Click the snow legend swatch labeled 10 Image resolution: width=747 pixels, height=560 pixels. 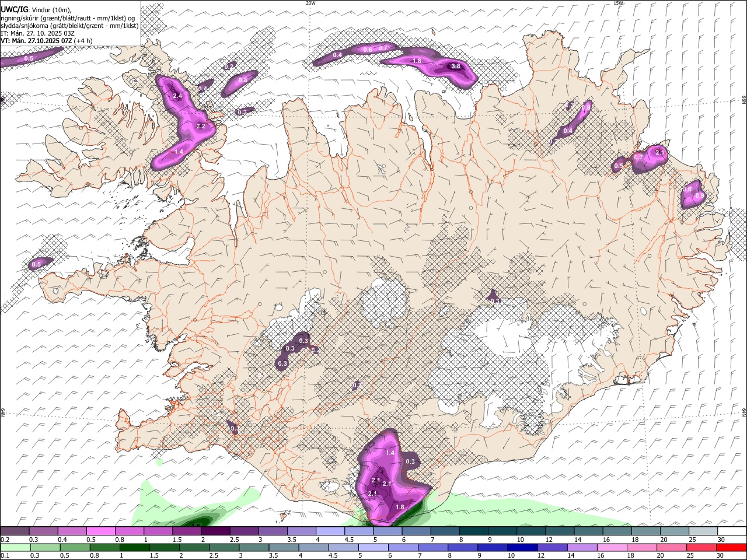coord(531,531)
